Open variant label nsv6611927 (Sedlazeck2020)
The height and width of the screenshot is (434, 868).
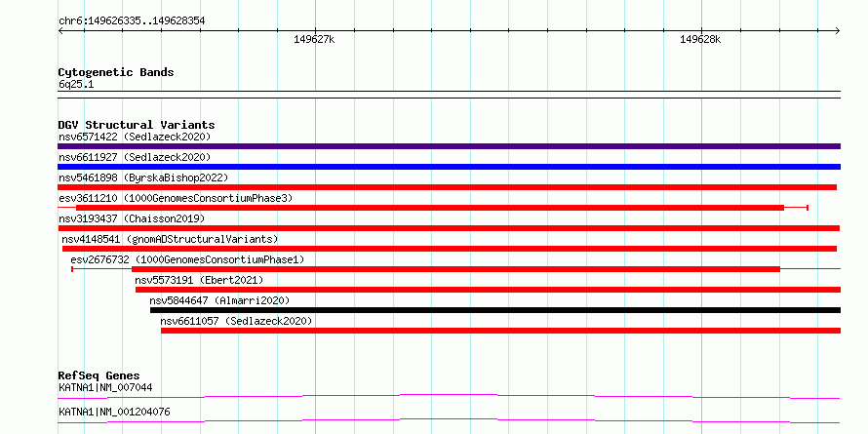coord(135,157)
